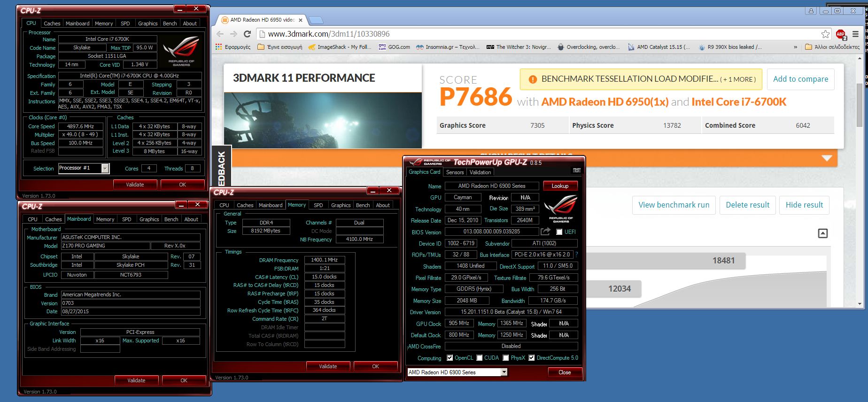Screen dimensions: 868x402
Task: Click the warning icon in tessellation notice
Action: (532, 79)
